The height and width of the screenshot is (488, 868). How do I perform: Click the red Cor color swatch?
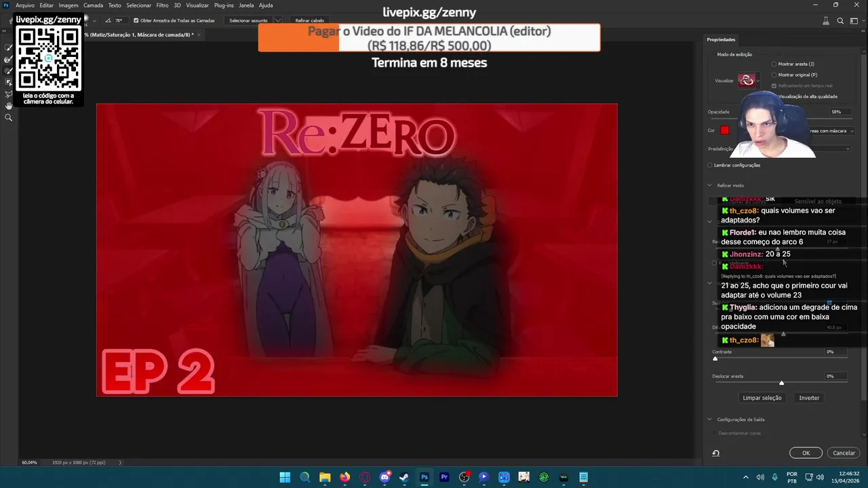725,130
